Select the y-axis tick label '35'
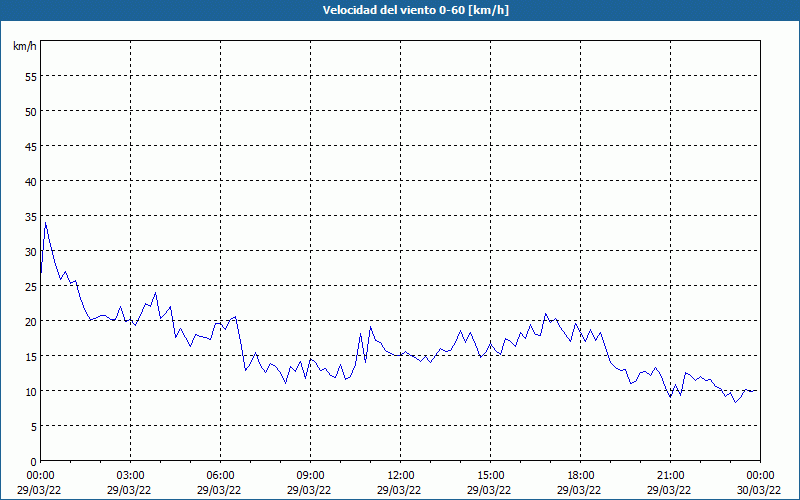The height and width of the screenshot is (500, 800). 31,217
